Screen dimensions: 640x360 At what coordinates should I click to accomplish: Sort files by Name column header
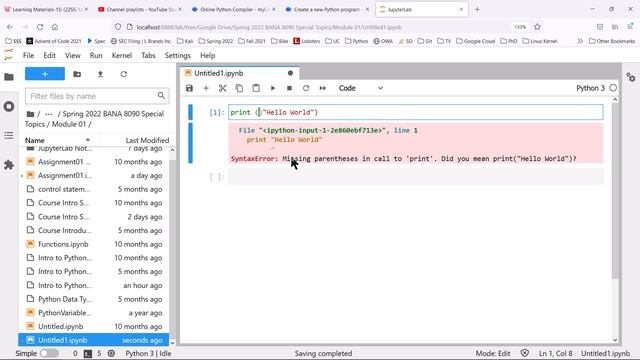pyautogui.click(x=57, y=140)
